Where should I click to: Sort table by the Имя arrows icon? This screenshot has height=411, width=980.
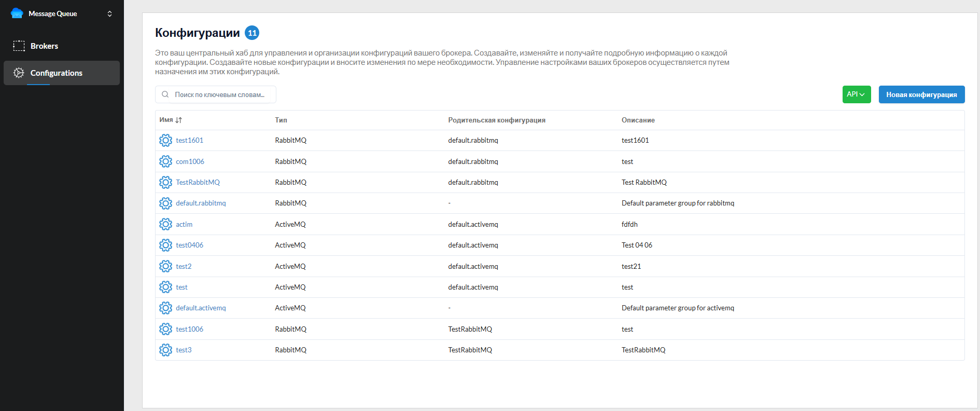(x=179, y=120)
